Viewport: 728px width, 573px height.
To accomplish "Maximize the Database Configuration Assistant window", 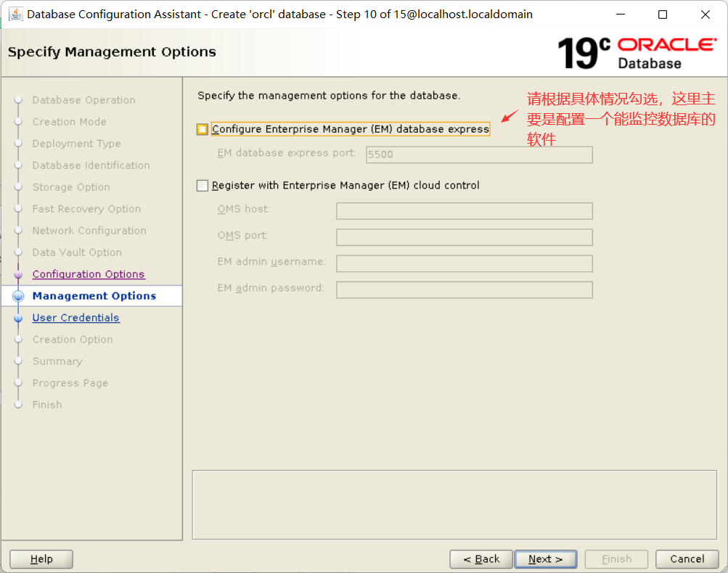I will point(663,15).
